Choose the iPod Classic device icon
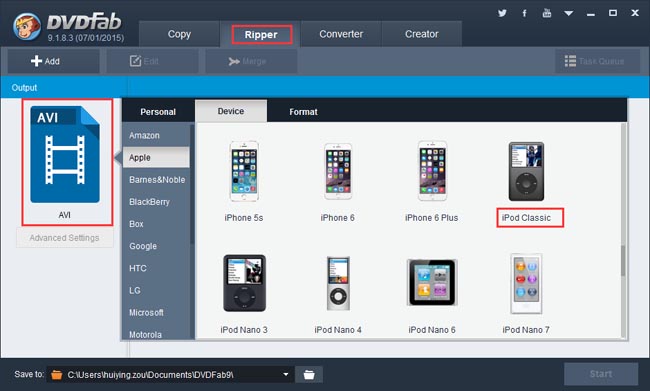The height and width of the screenshot is (391, 650). [526, 171]
